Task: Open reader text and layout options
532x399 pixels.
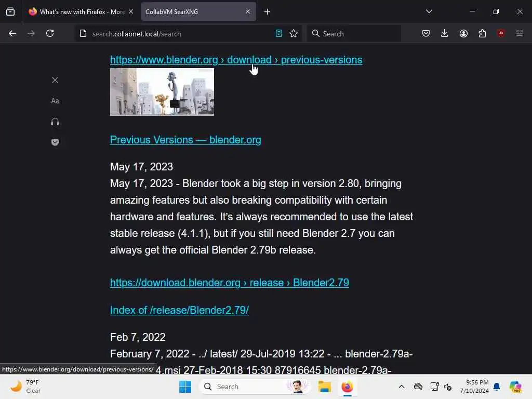Action: (55, 101)
